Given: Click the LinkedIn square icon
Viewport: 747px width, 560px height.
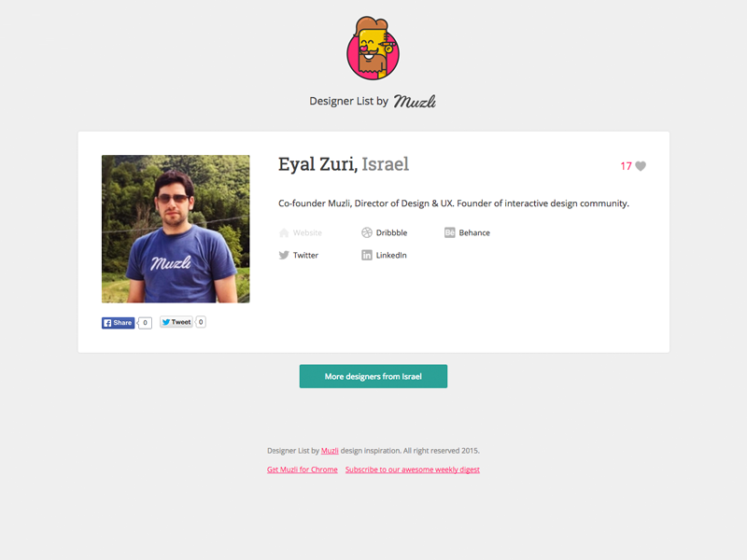Looking at the screenshot, I should pyautogui.click(x=366, y=255).
